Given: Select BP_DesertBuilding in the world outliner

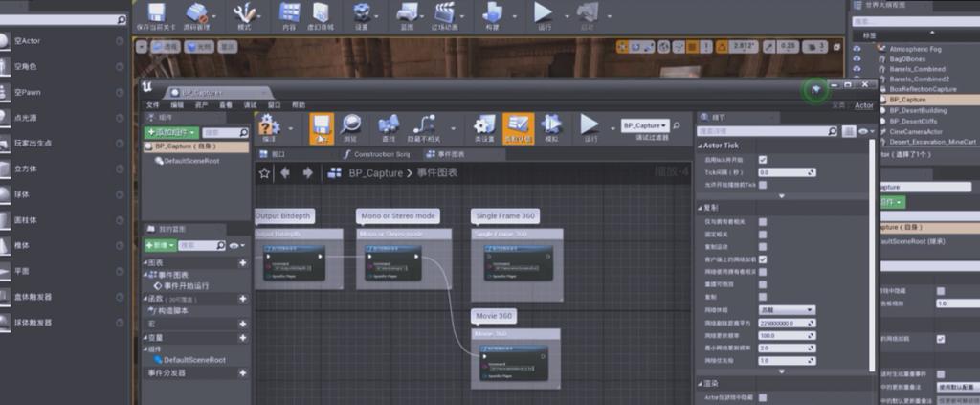Looking at the screenshot, I should pyautogui.click(x=918, y=110).
